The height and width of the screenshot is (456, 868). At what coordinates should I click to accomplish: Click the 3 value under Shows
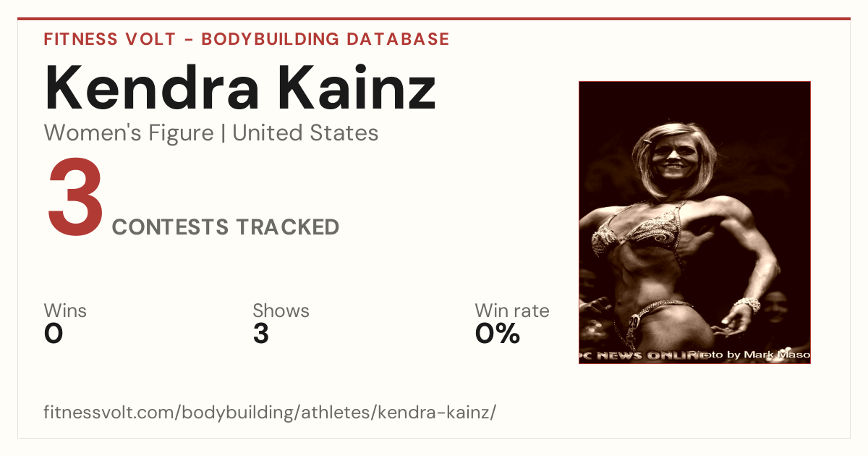[261, 334]
